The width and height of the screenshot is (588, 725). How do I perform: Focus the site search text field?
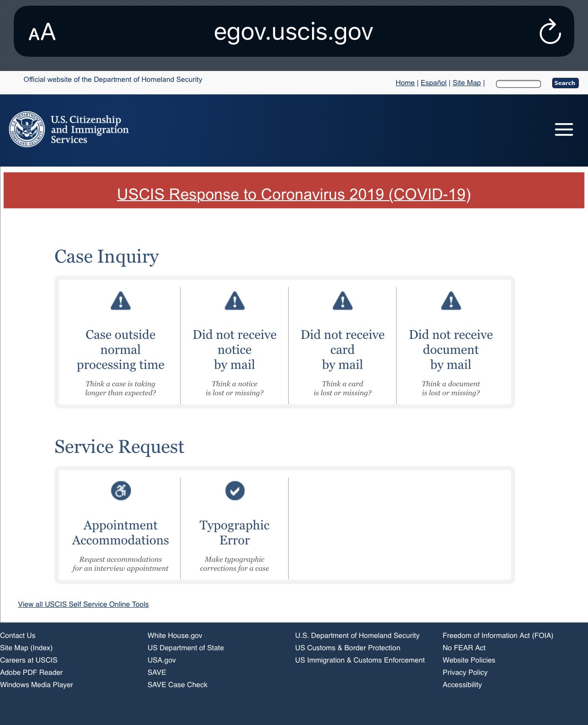pos(518,83)
